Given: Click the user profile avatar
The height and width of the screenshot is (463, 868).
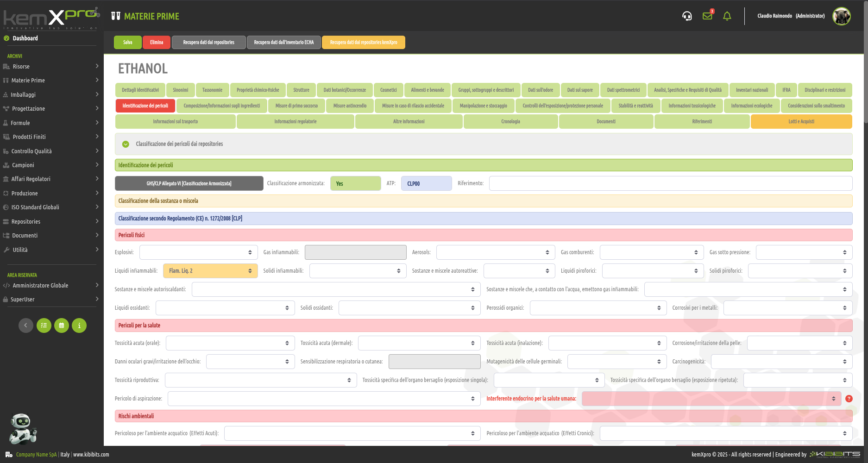Looking at the screenshot, I should [x=841, y=16].
